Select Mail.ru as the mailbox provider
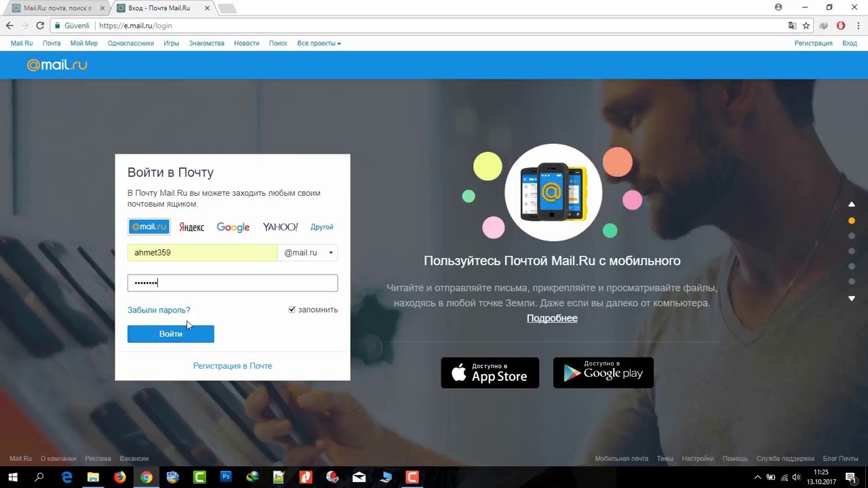Image resolution: width=868 pixels, height=488 pixels. 149,227
